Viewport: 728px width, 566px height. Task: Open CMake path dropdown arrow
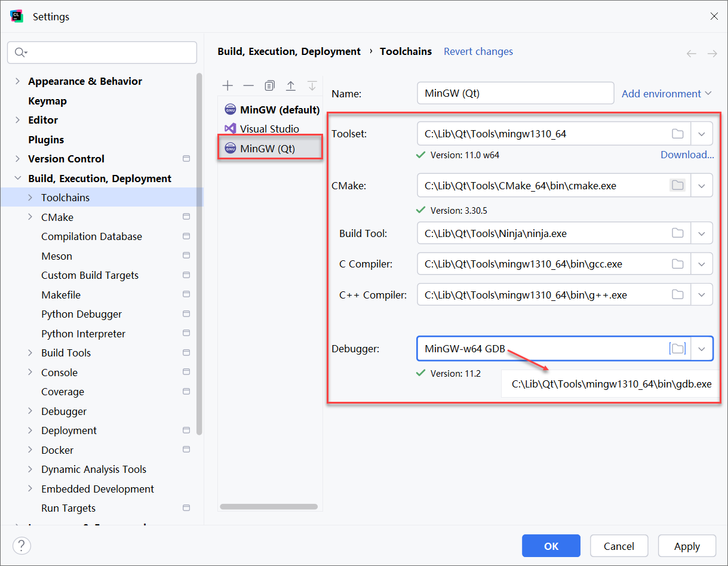702,186
